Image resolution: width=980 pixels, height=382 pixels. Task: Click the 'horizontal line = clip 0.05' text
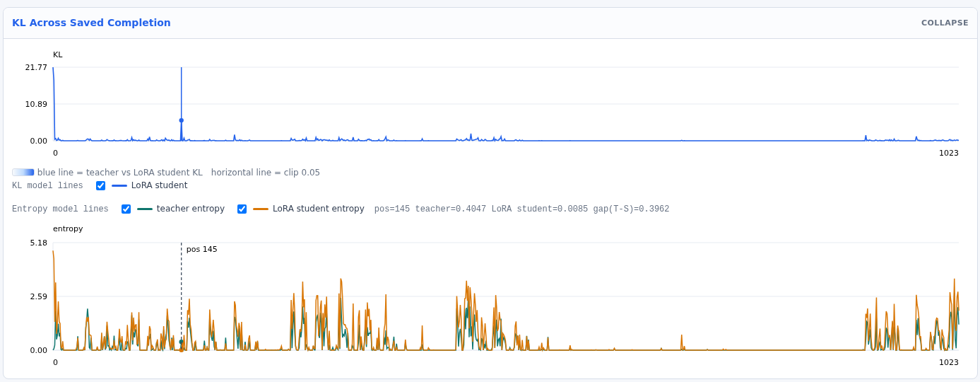(265, 172)
